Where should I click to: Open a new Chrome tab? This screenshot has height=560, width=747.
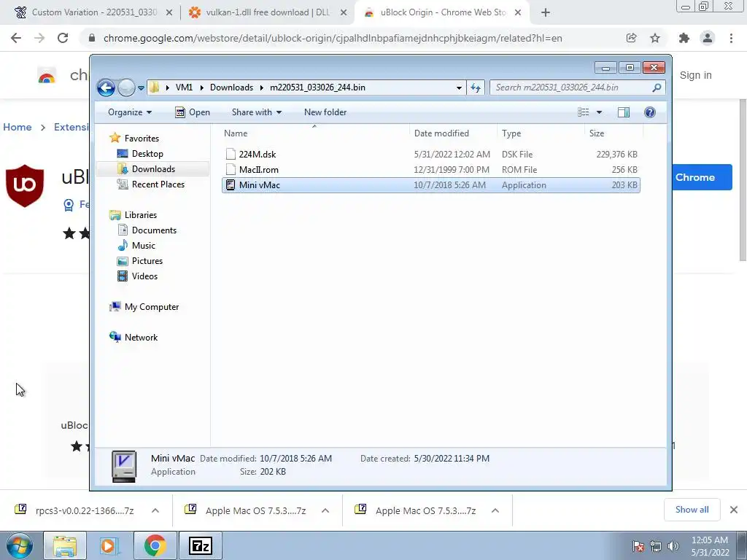(546, 13)
